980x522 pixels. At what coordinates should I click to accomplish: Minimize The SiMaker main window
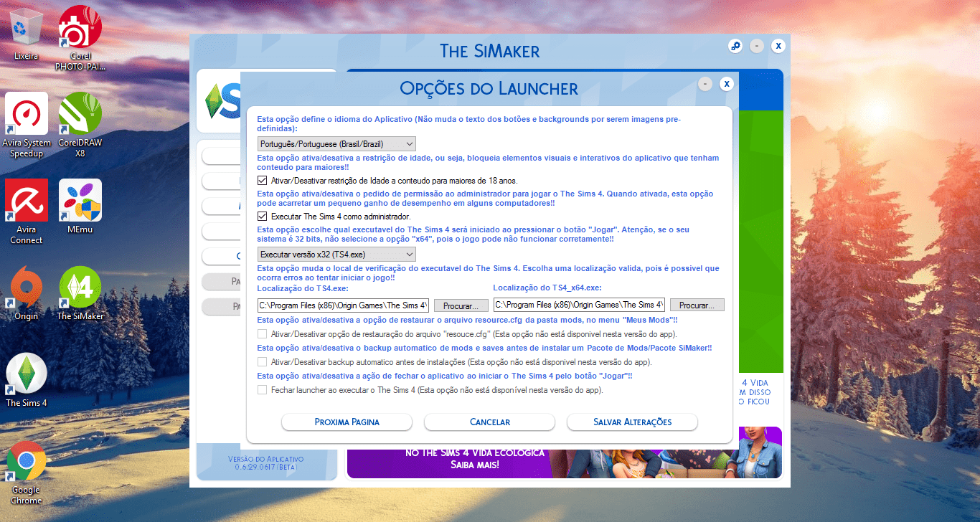757,46
